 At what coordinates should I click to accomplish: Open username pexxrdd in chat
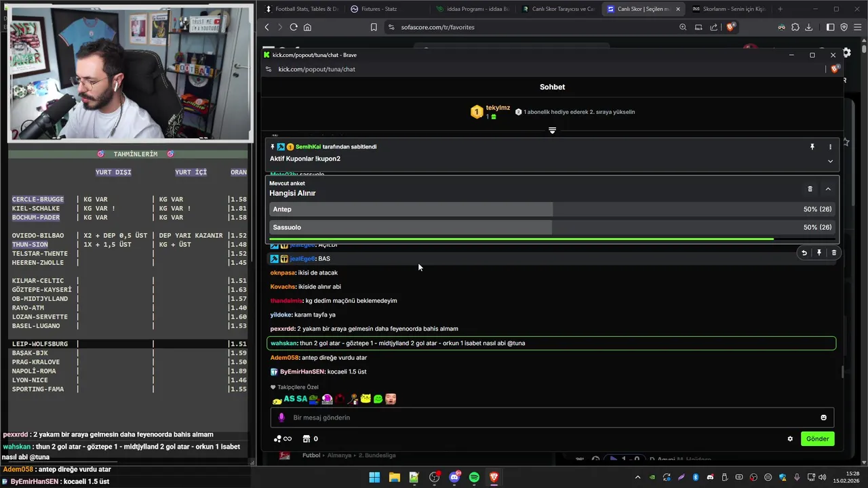click(282, 329)
